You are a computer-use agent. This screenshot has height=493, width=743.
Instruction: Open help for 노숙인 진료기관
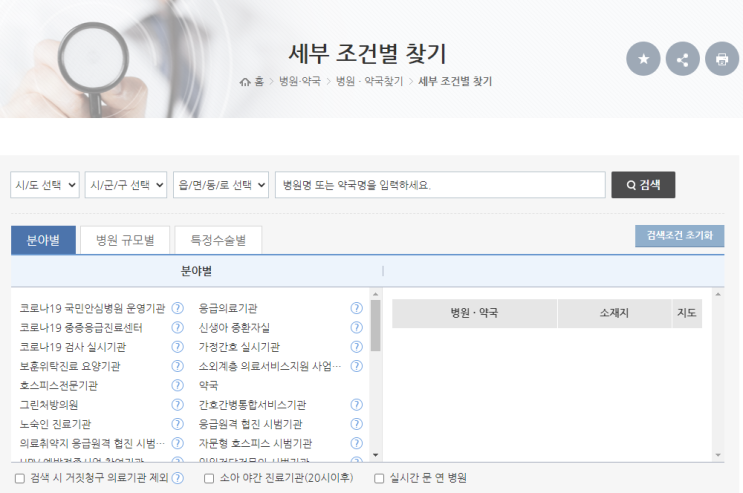click(177, 424)
